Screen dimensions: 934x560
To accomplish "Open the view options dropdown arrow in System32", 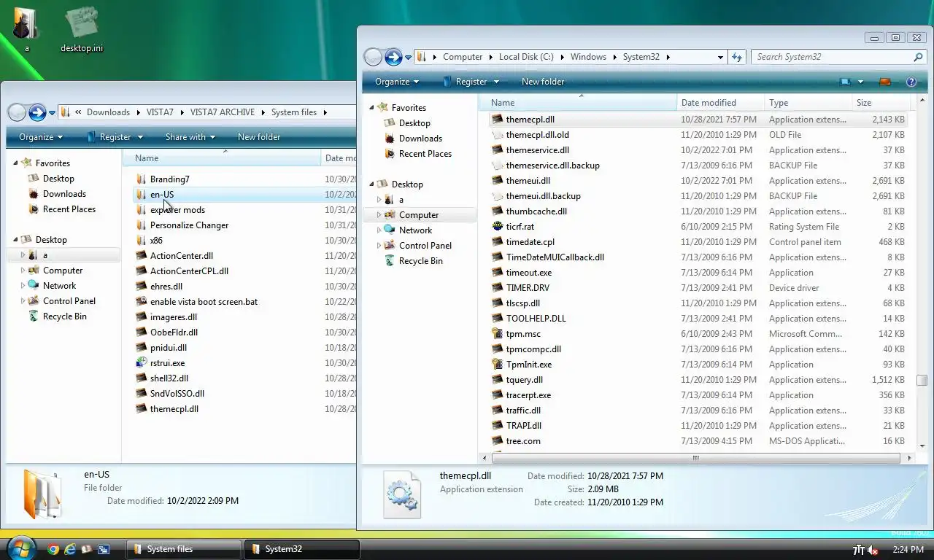I will (860, 82).
